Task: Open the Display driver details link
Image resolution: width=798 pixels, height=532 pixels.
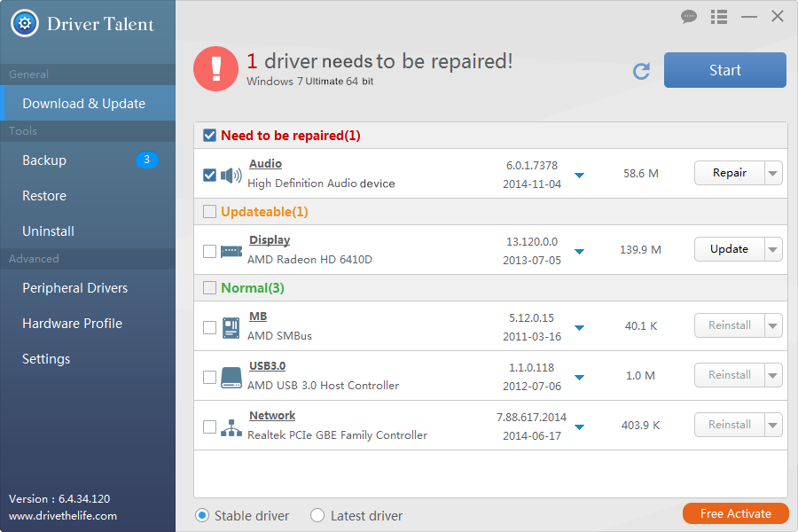Action: [270, 240]
